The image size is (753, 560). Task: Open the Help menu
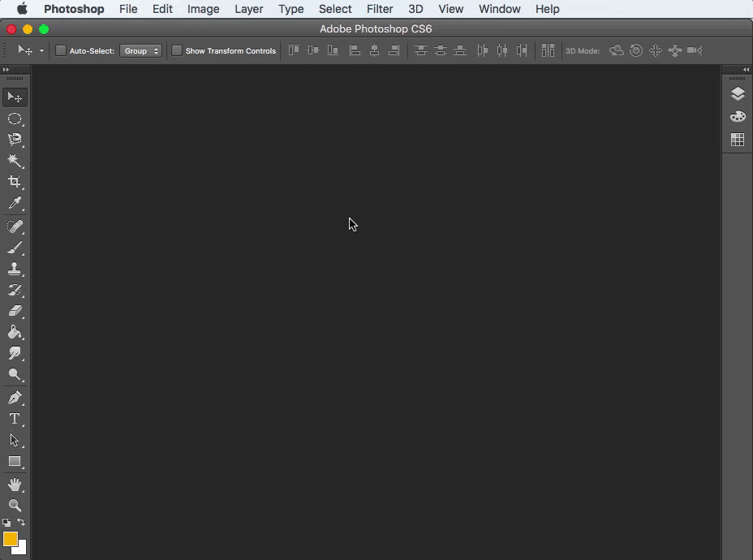(548, 9)
